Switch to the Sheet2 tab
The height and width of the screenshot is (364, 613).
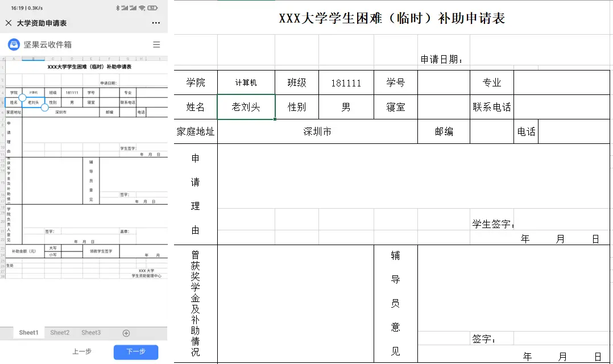(x=59, y=333)
